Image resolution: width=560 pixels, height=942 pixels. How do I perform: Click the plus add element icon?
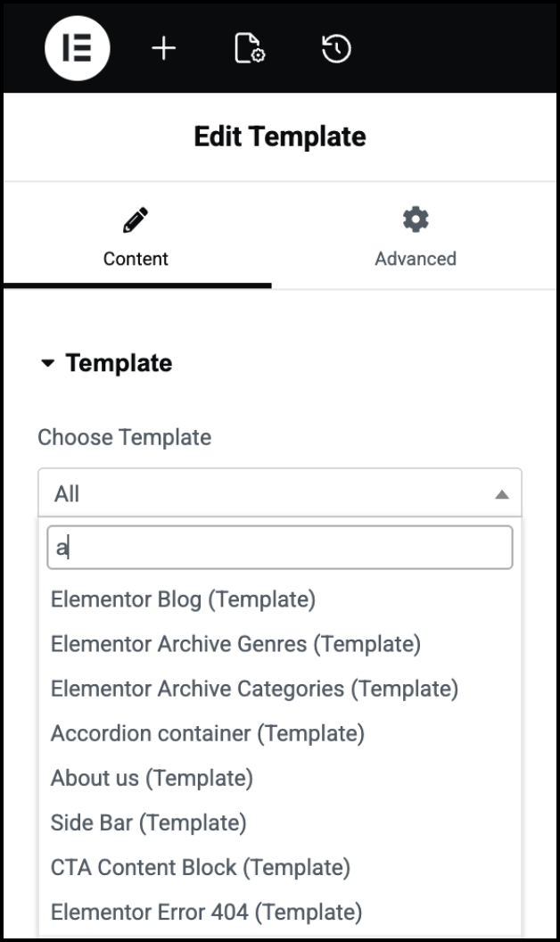click(x=163, y=49)
